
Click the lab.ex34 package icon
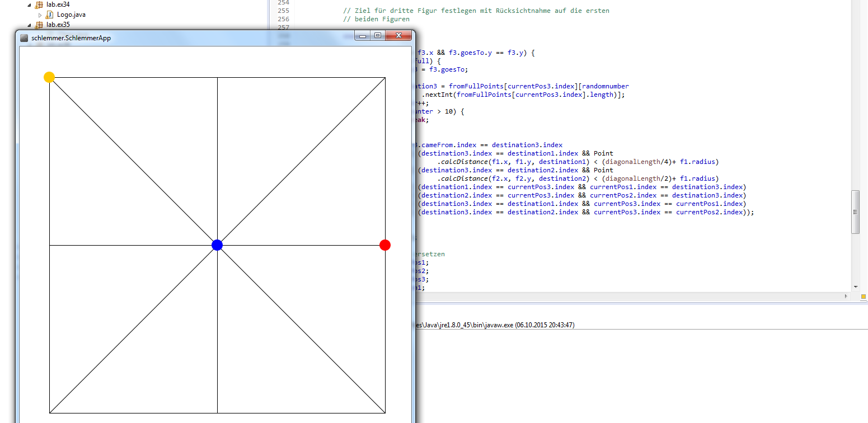pos(39,4)
